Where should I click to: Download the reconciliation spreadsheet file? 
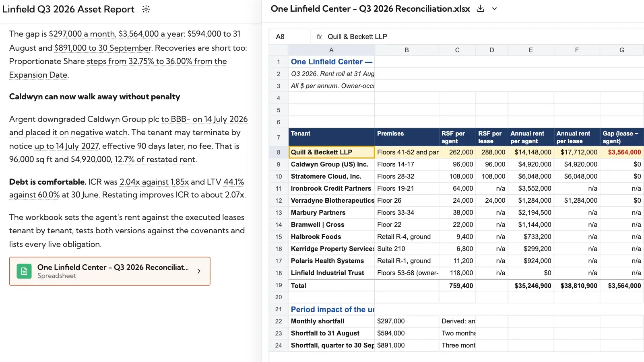click(x=480, y=9)
